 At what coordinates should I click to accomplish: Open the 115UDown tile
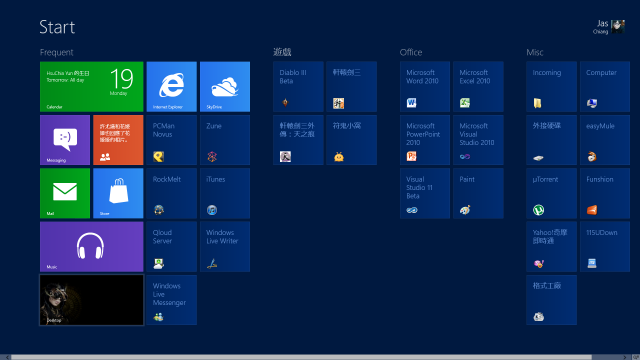click(x=605, y=247)
